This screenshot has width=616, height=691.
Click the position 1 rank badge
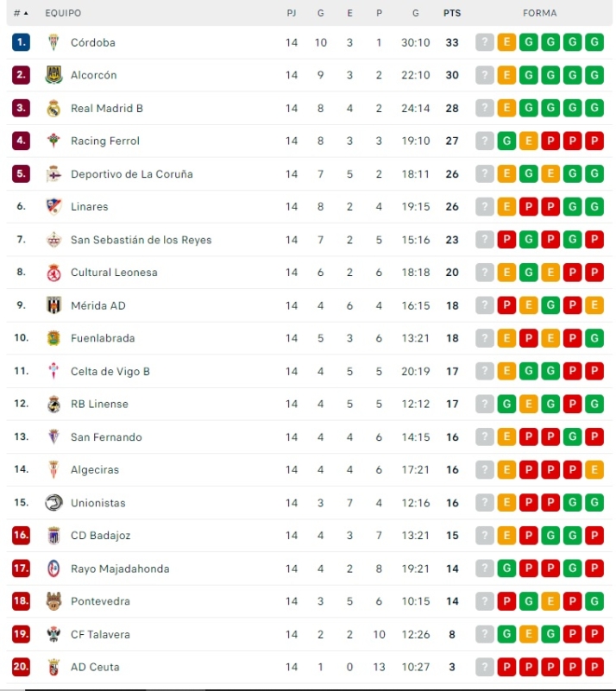22,42
